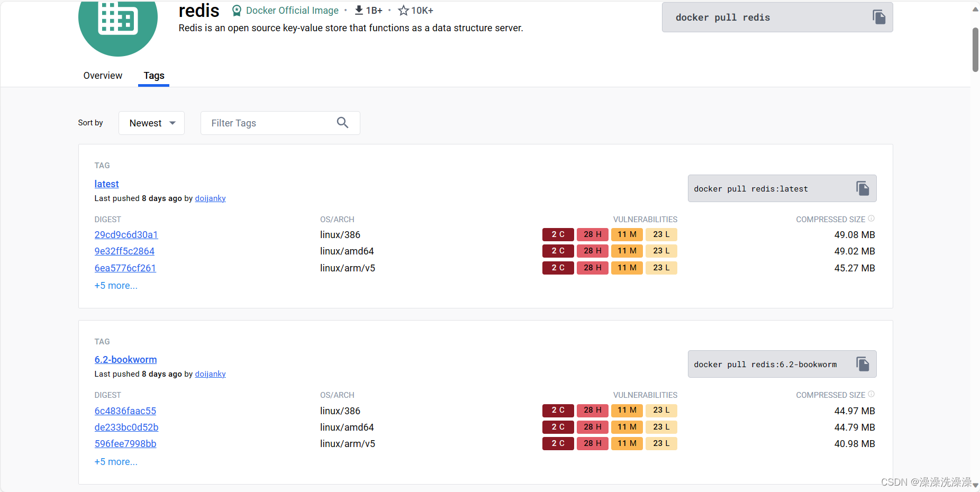Open doijanky profile under the latest tag
The image size is (980, 492).
(210, 198)
